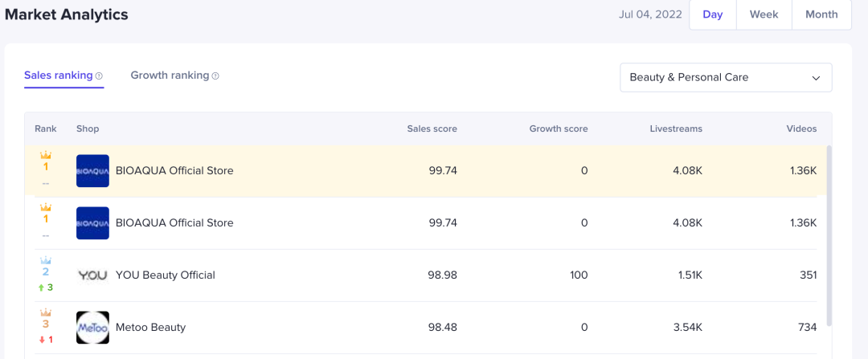Click the silver crown icon for rank 2
This screenshot has height=359, width=868.
[46, 259]
